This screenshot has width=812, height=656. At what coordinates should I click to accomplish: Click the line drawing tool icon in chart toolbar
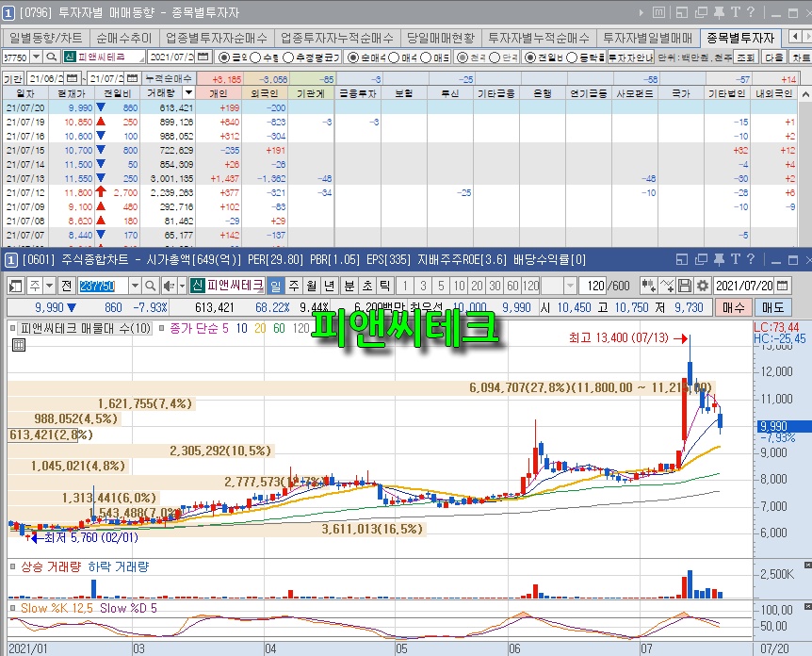pyautogui.click(x=667, y=286)
